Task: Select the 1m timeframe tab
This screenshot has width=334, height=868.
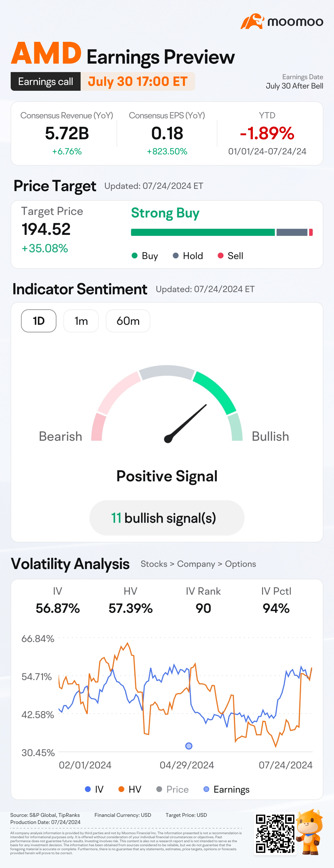Action: tap(81, 321)
